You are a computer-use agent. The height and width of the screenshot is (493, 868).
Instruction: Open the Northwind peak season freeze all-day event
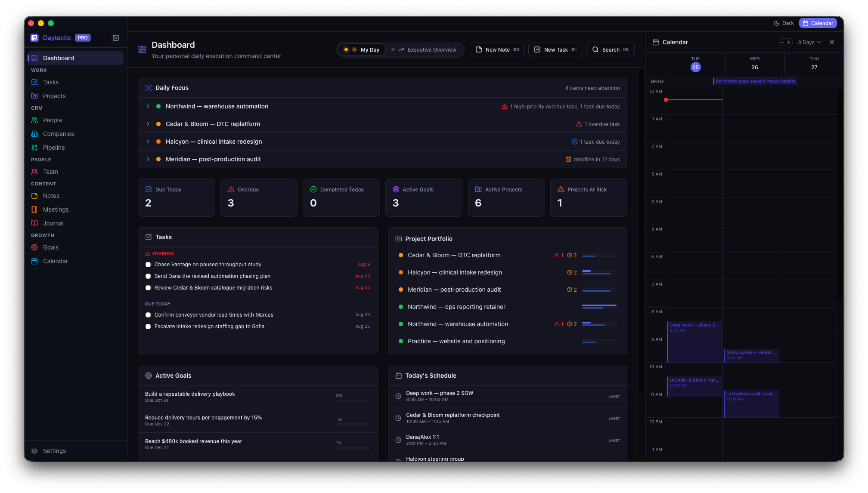click(755, 81)
